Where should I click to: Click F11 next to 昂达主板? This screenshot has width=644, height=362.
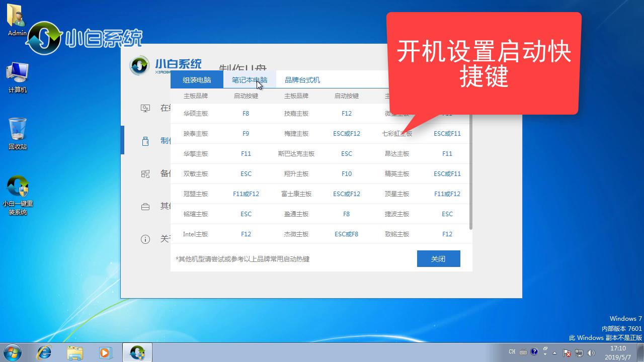pyautogui.click(x=447, y=153)
